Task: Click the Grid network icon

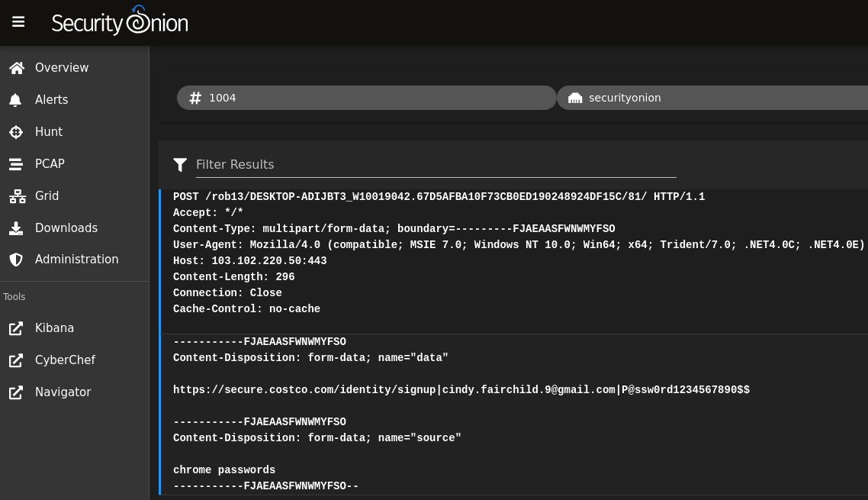Action: point(17,196)
